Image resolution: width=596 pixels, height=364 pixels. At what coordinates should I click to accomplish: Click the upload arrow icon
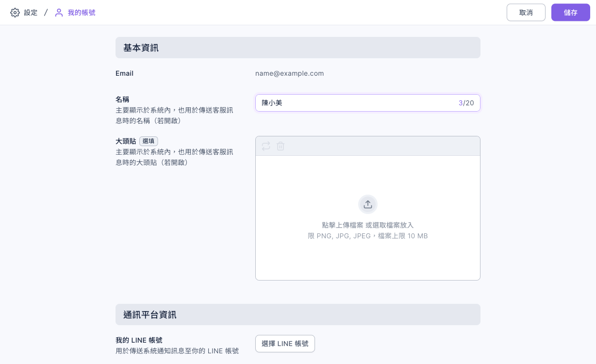(368, 204)
